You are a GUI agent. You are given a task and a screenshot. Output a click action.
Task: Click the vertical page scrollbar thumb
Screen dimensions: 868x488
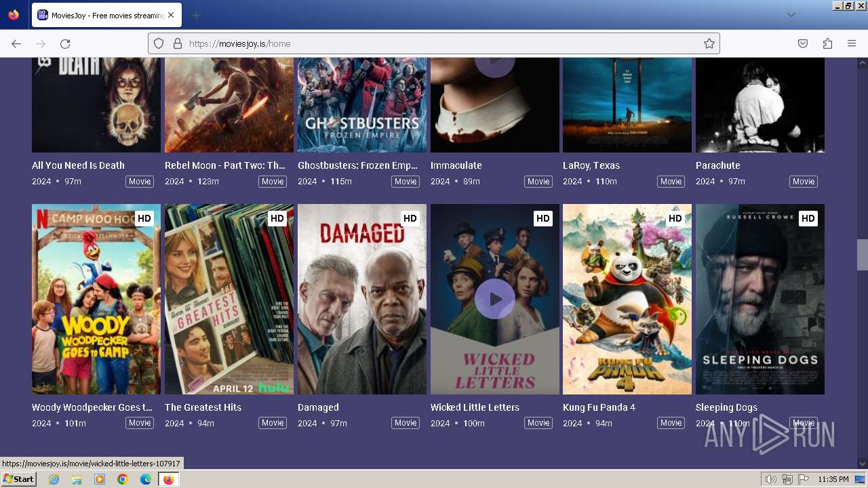coord(862,255)
